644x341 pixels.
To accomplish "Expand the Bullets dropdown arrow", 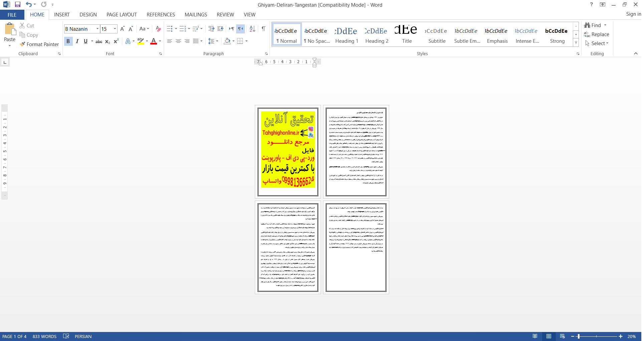I will click(176, 29).
